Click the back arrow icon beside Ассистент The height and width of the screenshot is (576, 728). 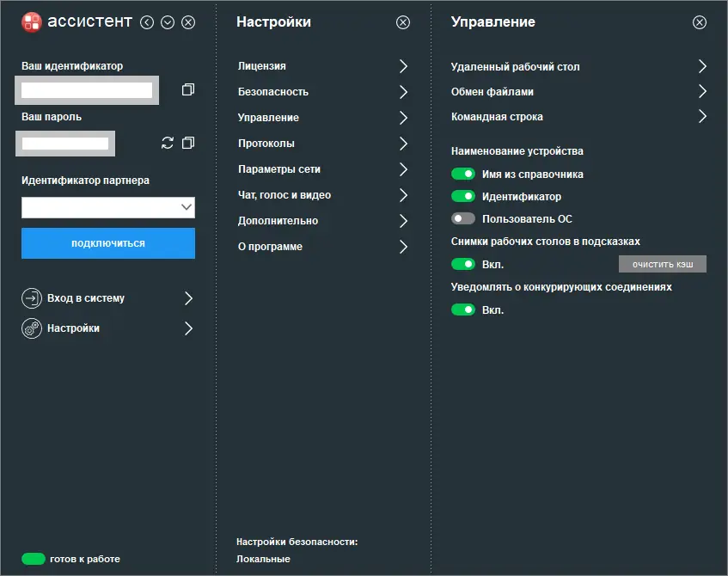click(147, 22)
